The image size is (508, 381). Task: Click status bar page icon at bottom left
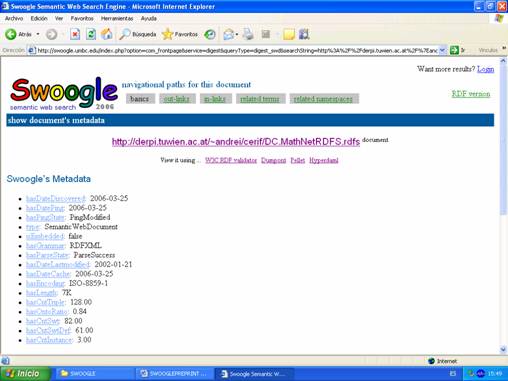pos(5,361)
